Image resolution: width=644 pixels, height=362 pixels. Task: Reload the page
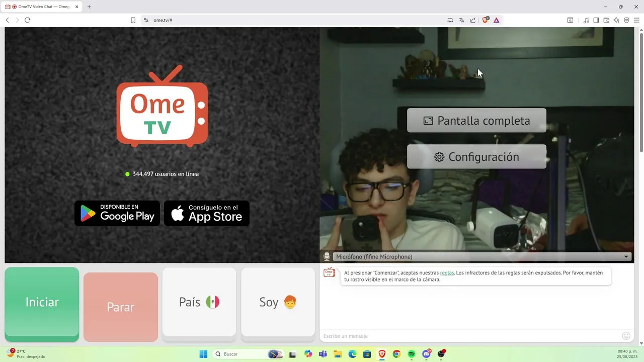[27, 20]
